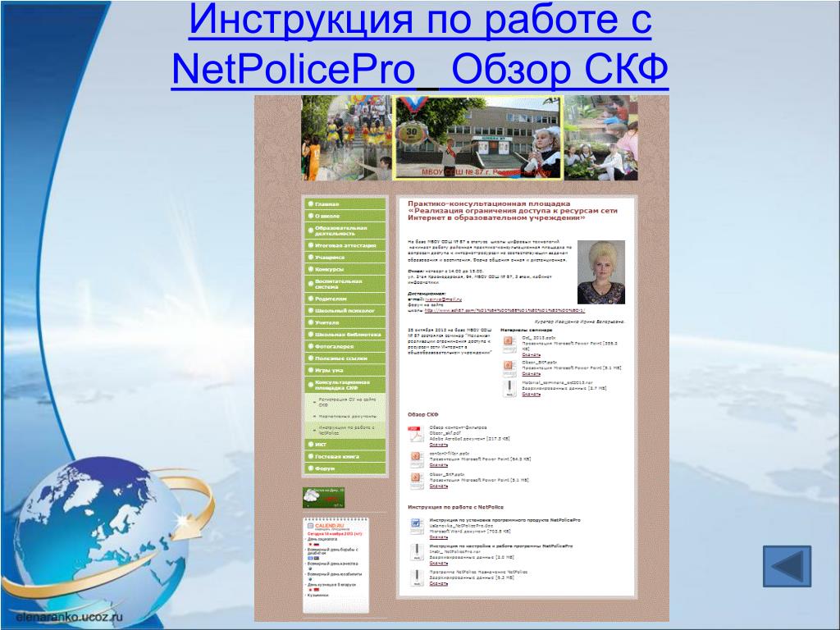Open Инструкция по работе с NetPolice submenu
The width and height of the screenshot is (840, 630).
pyautogui.click(x=345, y=430)
